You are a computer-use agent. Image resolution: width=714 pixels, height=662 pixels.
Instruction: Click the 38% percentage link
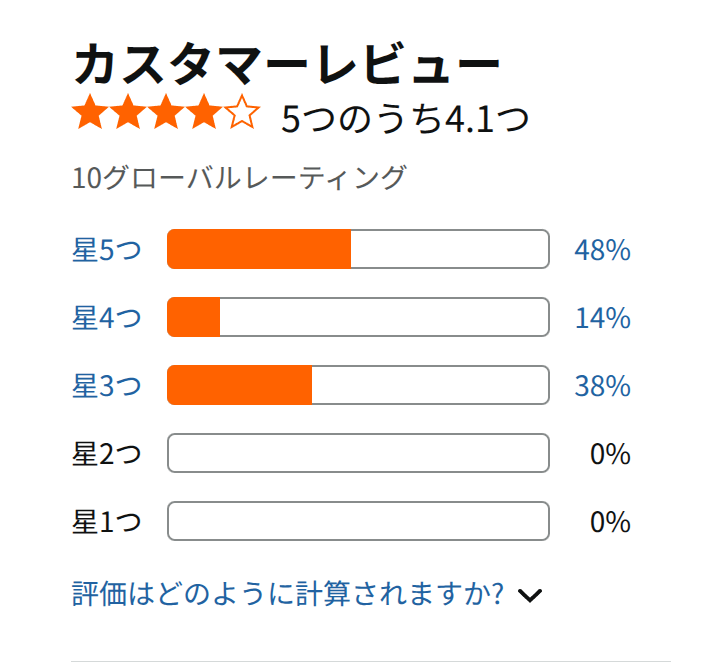[x=602, y=386]
